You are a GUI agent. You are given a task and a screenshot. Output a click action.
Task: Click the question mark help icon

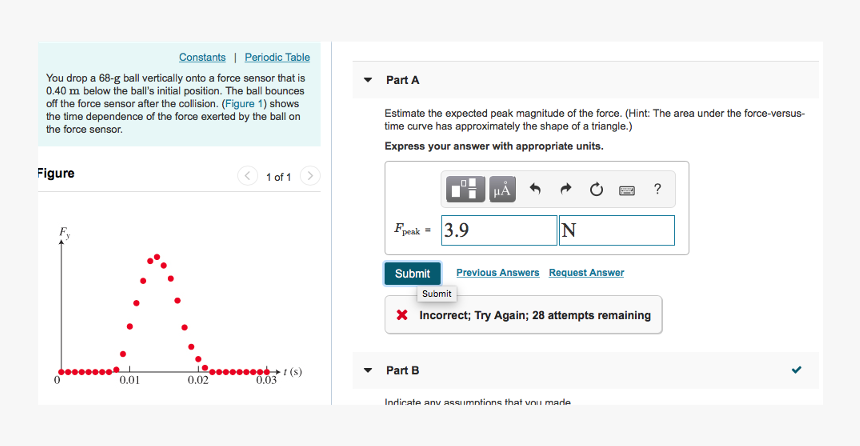click(x=657, y=189)
